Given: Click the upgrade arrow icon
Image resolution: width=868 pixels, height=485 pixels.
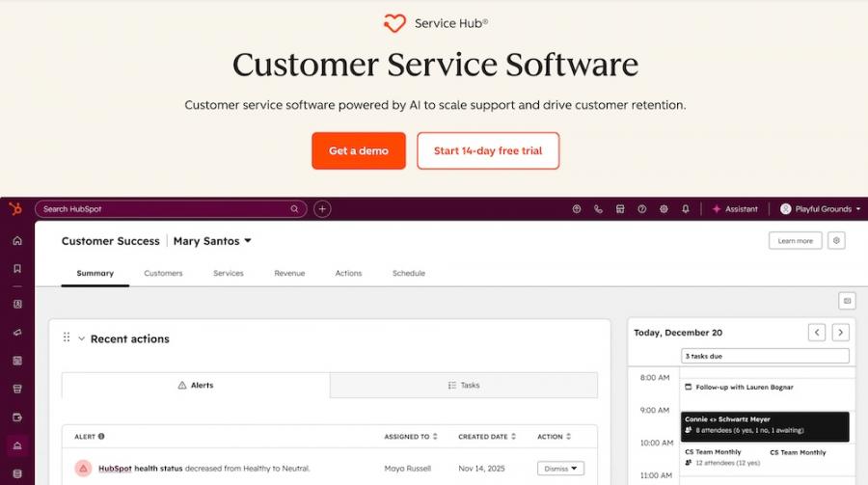Looking at the screenshot, I should tap(577, 208).
